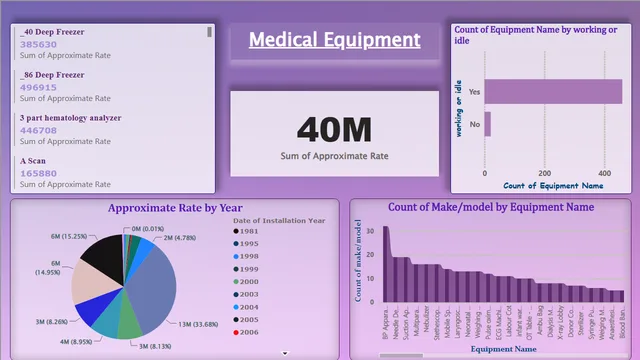The width and height of the screenshot is (640, 360).
Task: Click the Count of Make/model by Equipment Name title
Action: coord(491,207)
